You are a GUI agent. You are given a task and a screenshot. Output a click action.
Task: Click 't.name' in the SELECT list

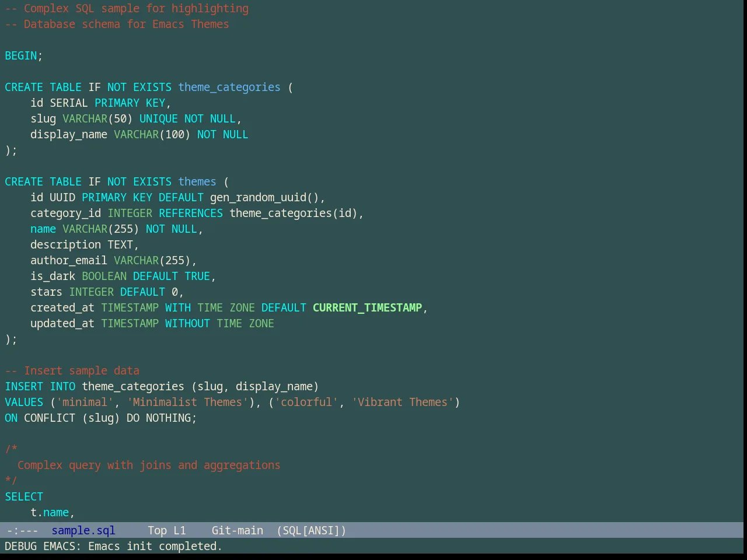point(50,512)
